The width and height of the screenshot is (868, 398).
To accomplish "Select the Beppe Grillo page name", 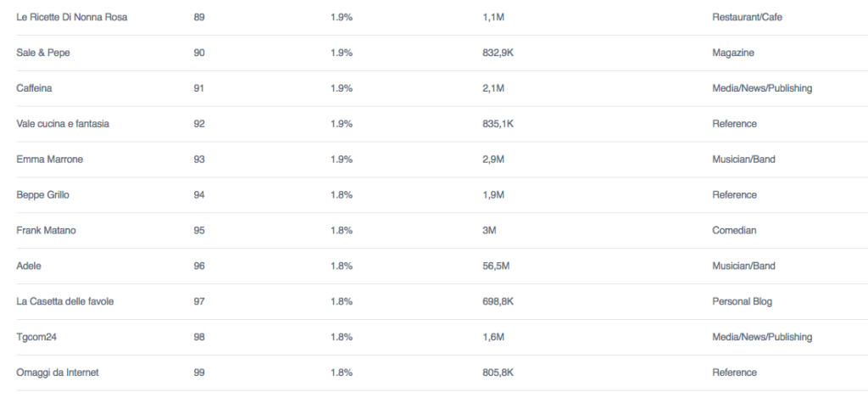I will [x=42, y=194].
